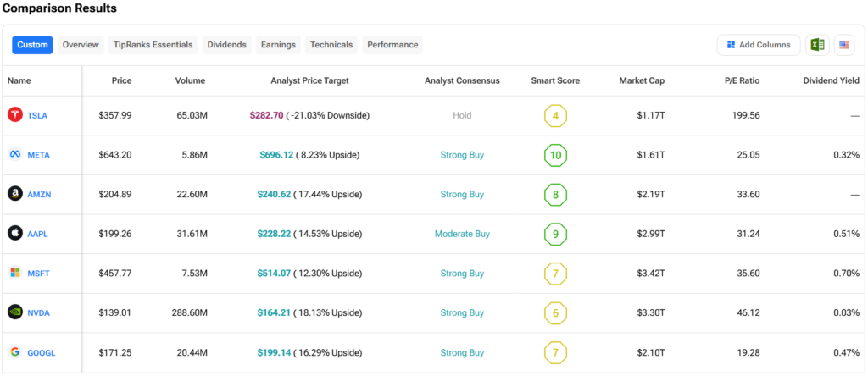This screenshot has width=868, height=376.
Task: Click the $3.42T MSFT market cap
Action: (x=651, y=274)
